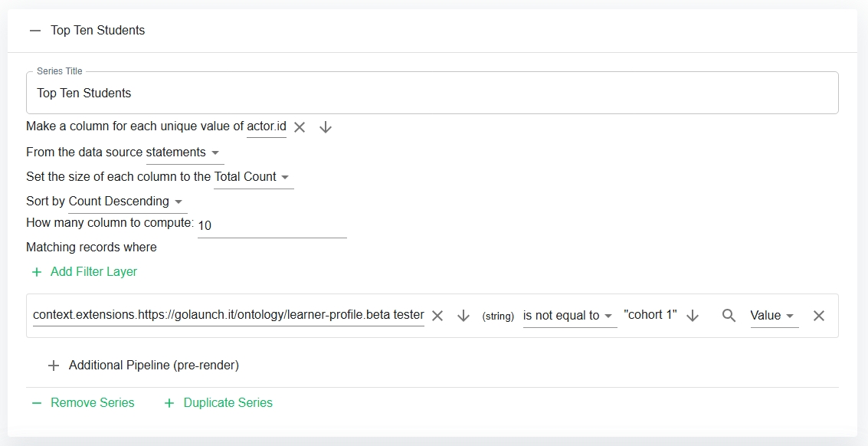Clear the context.extensions filter path

click(437, 316)
